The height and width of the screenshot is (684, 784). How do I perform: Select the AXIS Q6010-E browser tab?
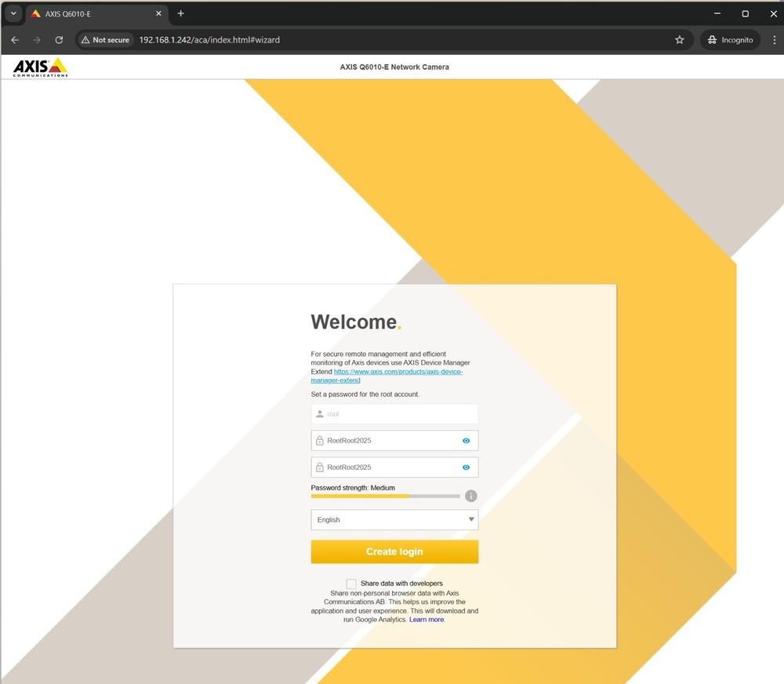pyautogui.click(x=90, y=14)
